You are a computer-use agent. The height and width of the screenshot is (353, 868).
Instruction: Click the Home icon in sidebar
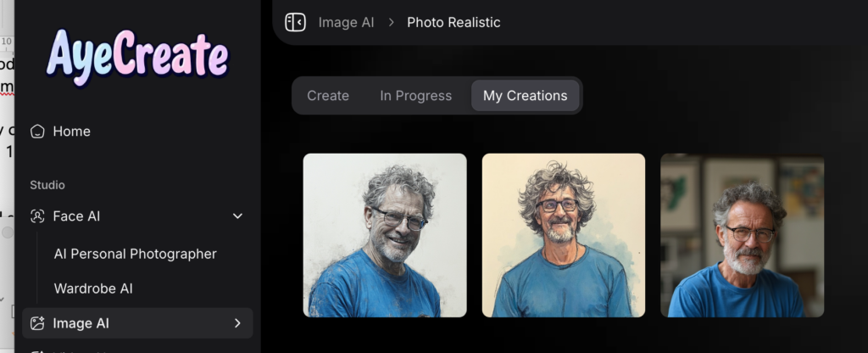(x=37, y=132)
